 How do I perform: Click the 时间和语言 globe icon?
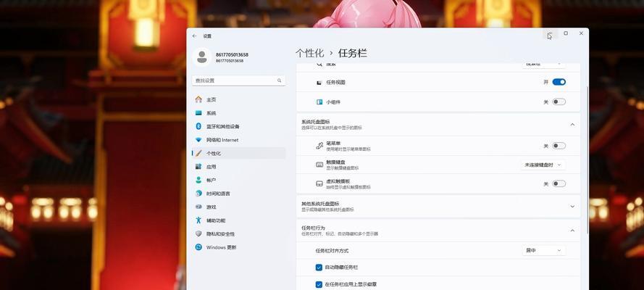click(198, 194)
